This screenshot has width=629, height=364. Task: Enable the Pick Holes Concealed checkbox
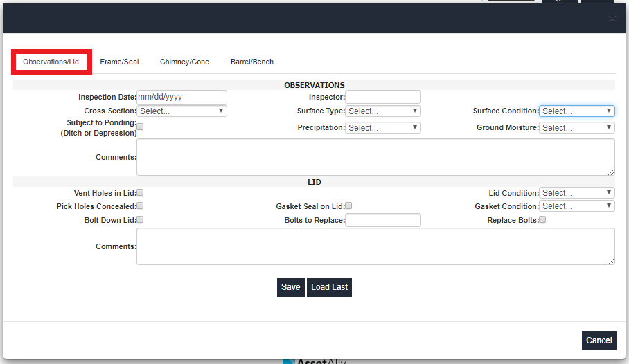[140, 206]
